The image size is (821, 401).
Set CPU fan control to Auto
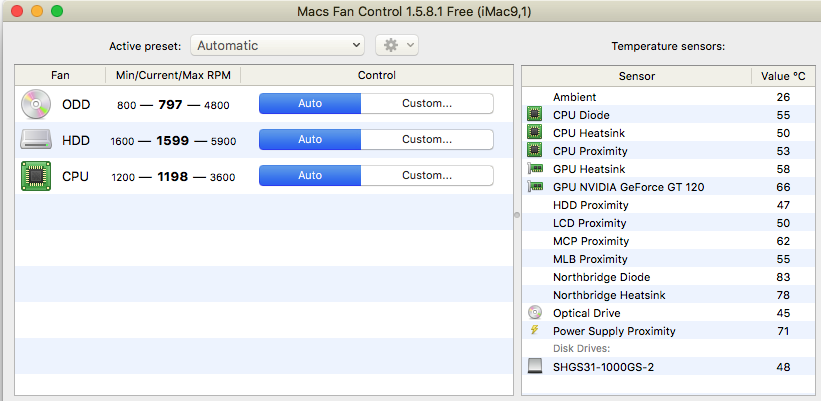point(310,175)
